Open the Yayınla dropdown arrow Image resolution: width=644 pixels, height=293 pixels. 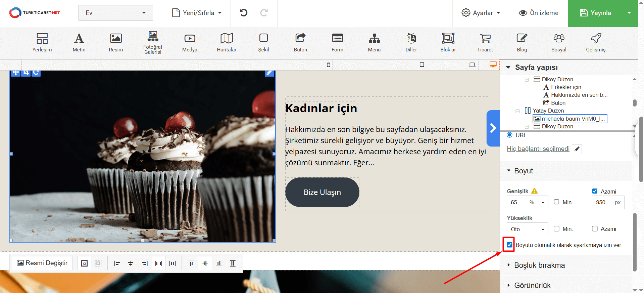pyautogui.click(x=629, y=13)
